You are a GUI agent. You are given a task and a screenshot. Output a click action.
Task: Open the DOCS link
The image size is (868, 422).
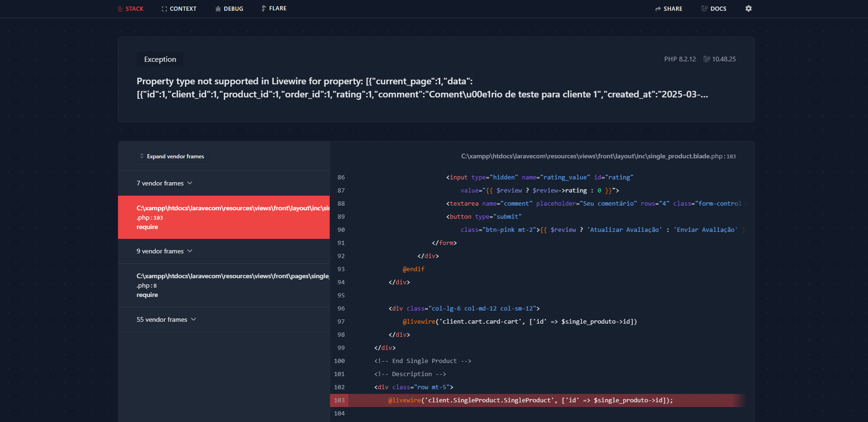(x=714, y=9)
